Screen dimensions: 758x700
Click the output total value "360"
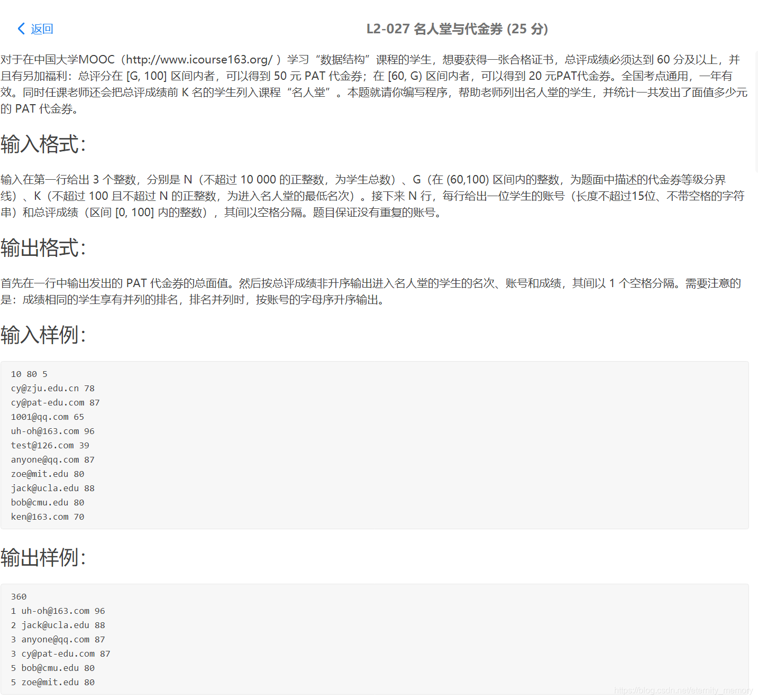[19, 597]
